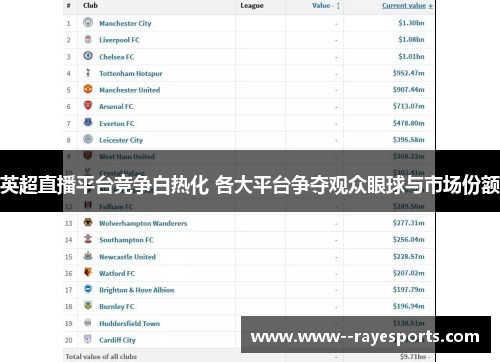The height and width of the screenshot is (362, 500).
Task: Open the Brighton & Hove Albion link
Action: point(137,290)
